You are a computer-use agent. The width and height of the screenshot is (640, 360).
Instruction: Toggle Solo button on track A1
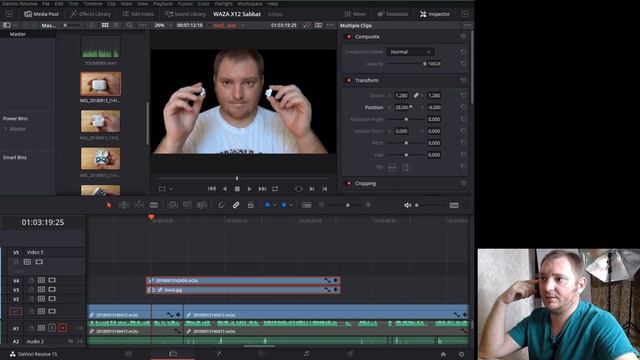[52, 328]
